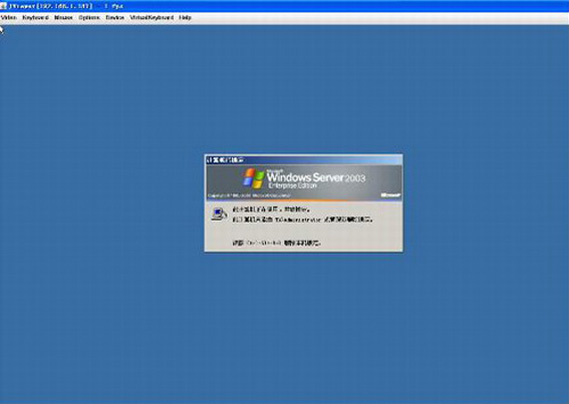Open the Video menu
This screenshot has width=569, height=404.
pyautogui.click(x=8, y=17)
